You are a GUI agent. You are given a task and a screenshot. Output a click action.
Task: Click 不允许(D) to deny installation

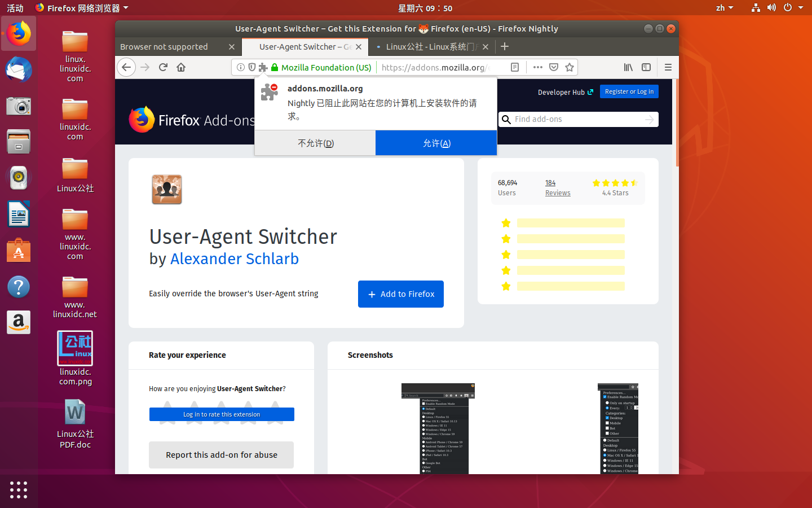pos(315,143)
